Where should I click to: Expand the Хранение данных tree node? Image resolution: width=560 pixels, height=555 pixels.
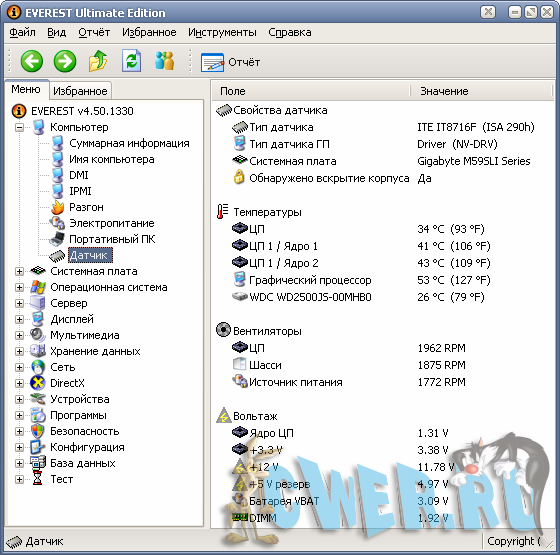[19, 351]
